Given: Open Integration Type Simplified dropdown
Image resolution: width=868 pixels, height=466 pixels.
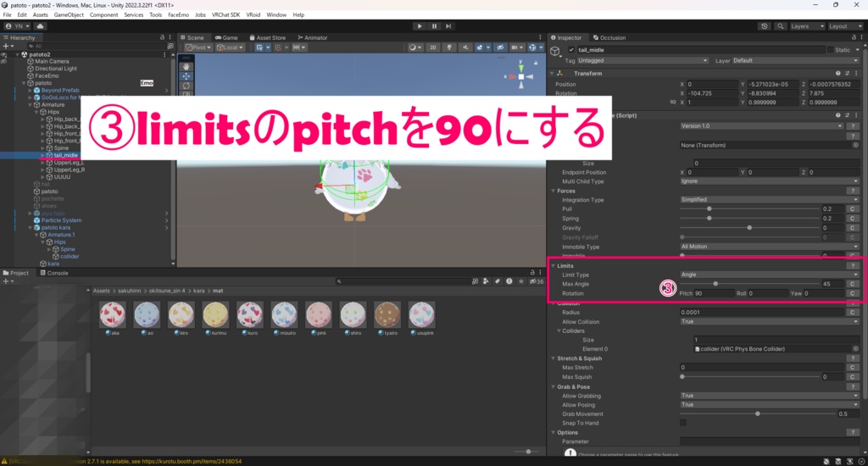Looking at the screenshot, I should (x=770, y=199).
